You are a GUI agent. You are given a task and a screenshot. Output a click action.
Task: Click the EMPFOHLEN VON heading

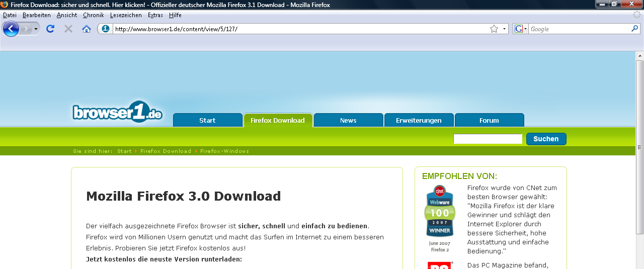459,176
